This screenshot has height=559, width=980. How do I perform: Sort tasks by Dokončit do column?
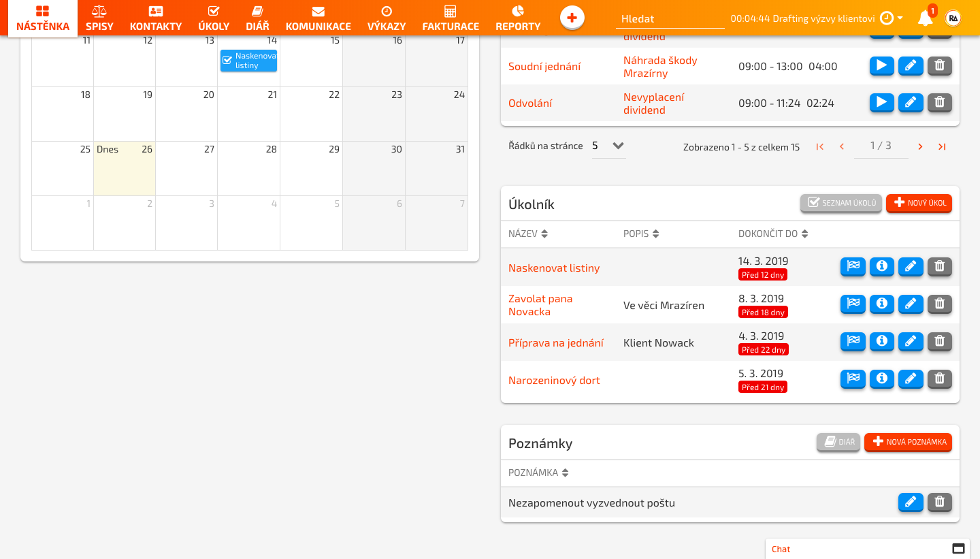[x=773, y=234]
